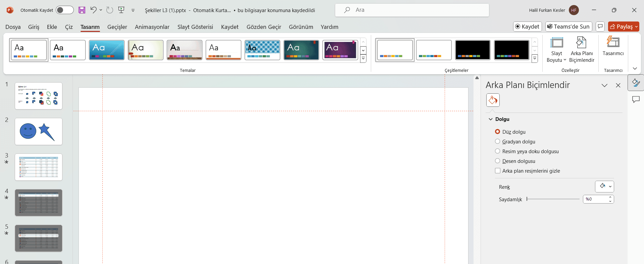Click the format pane icon in the right sidebar
Image resolution: width=644 pixels, height=264 pixels.
coord(636,83)
